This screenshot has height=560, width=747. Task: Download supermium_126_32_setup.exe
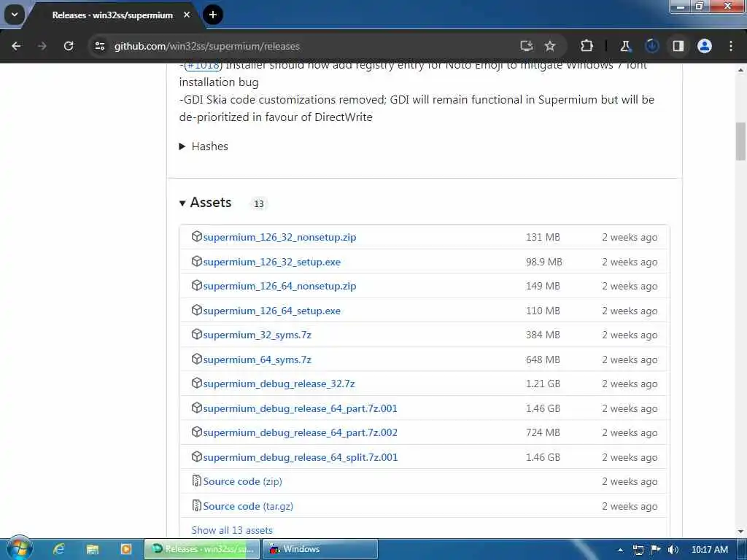[x=271, y=262]
